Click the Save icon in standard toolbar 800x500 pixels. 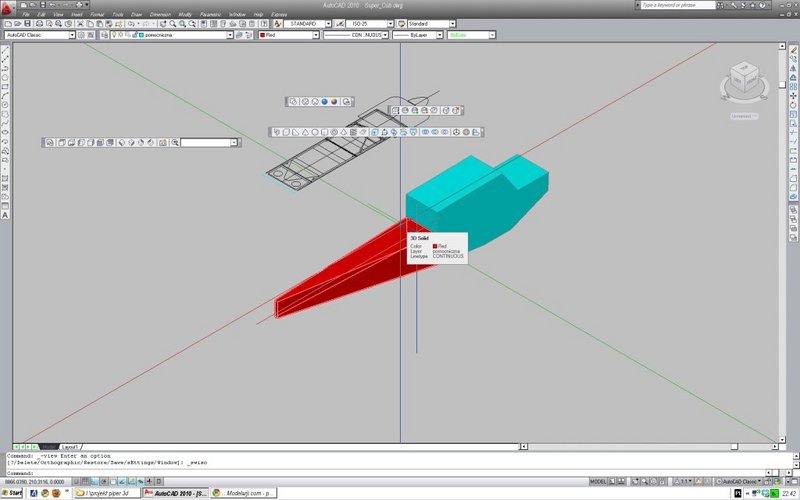pyautogui.click(x=28, y=23)
